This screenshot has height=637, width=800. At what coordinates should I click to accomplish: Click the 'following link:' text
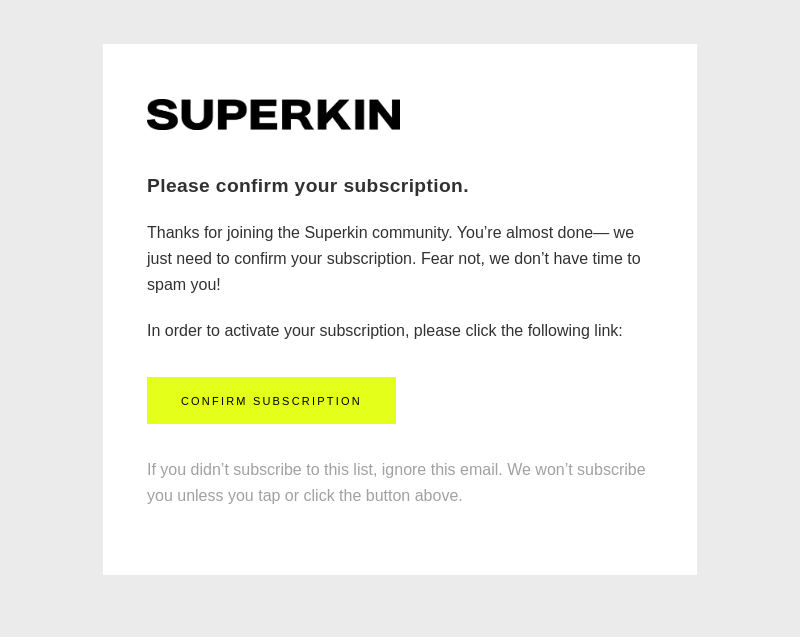pos(575,330)
